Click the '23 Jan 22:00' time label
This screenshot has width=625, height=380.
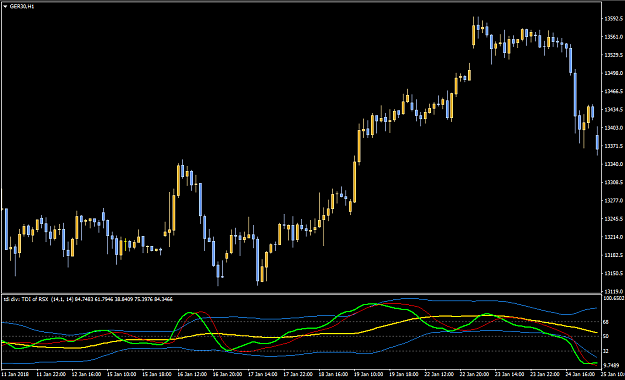tap(545, 374)
